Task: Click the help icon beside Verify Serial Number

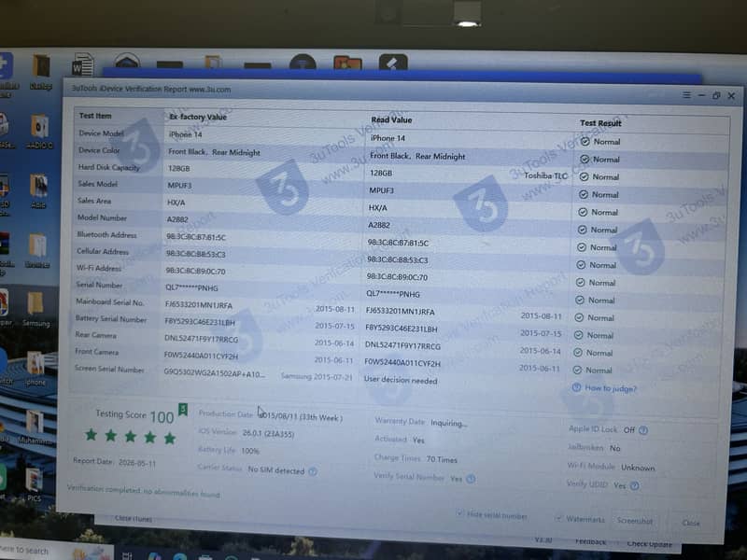Action: click(x=471, y=479)
